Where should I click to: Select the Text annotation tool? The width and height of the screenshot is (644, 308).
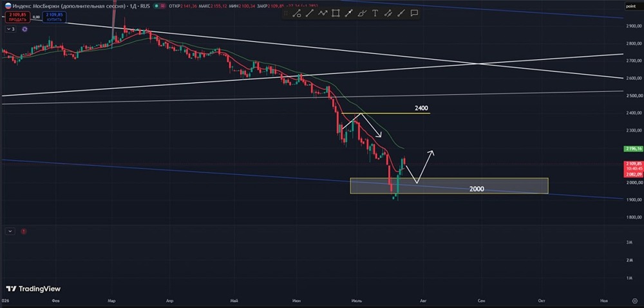(375, 13)
